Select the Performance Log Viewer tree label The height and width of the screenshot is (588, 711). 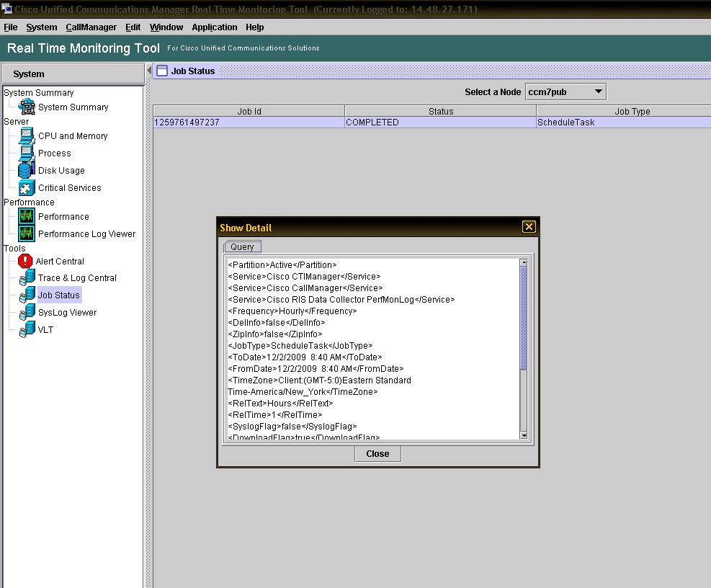(86, 233)
